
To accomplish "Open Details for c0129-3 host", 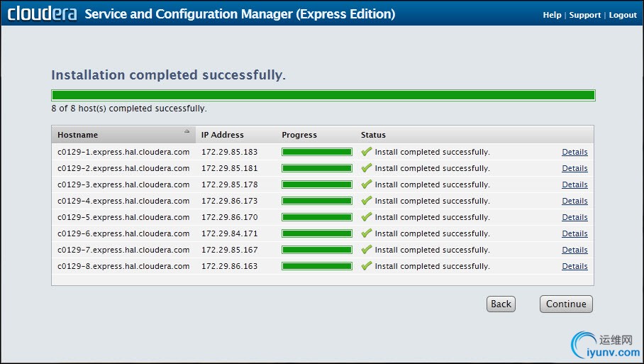I will [x=574, y=184].
